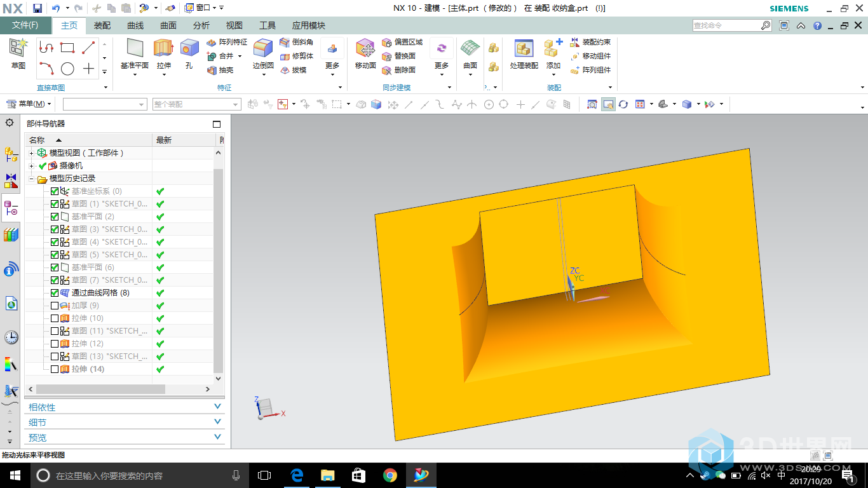
Task: Click the taskbar search box
Action: 139,475
